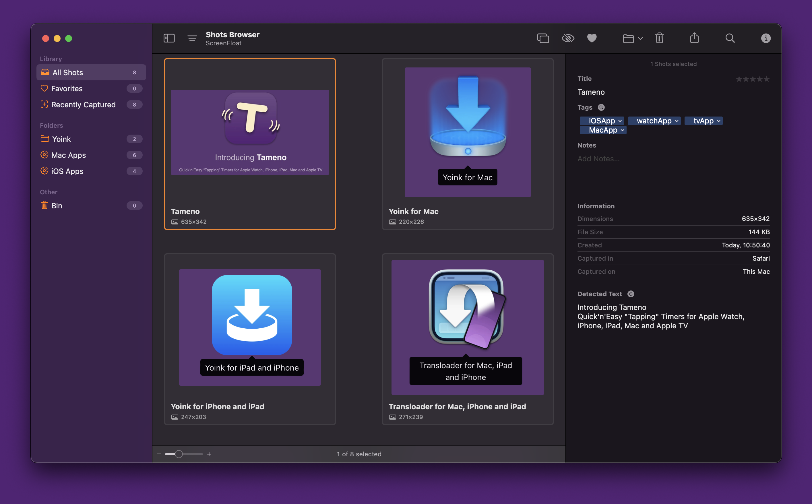
Task: Refresh detected text icon
Action: (631, 294)
